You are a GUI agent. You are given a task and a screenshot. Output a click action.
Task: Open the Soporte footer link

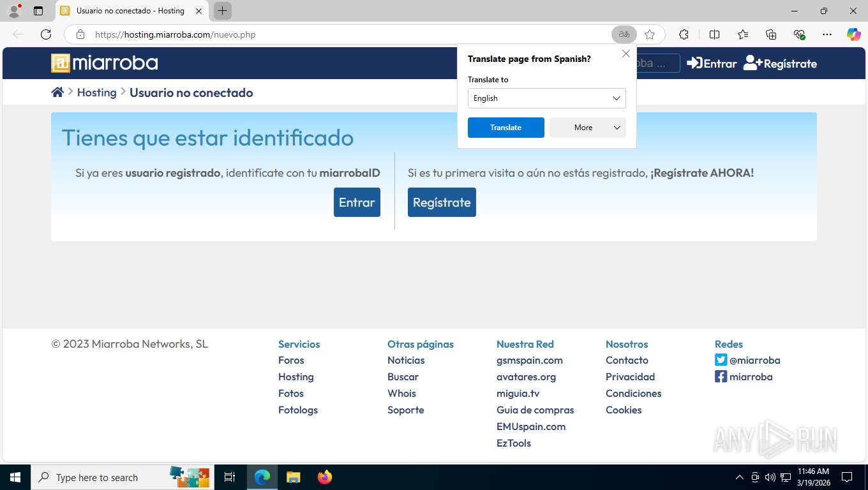coord(406,410)
